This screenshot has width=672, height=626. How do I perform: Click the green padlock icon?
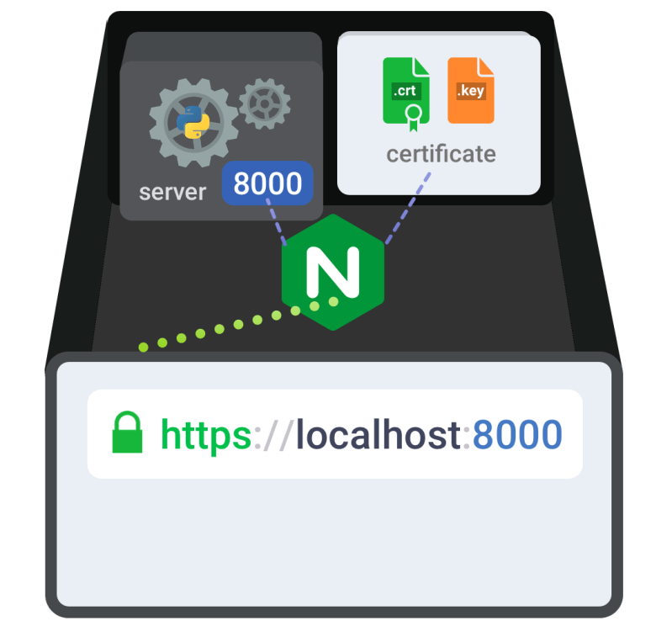pyautogui.click(x=127, y=432)
